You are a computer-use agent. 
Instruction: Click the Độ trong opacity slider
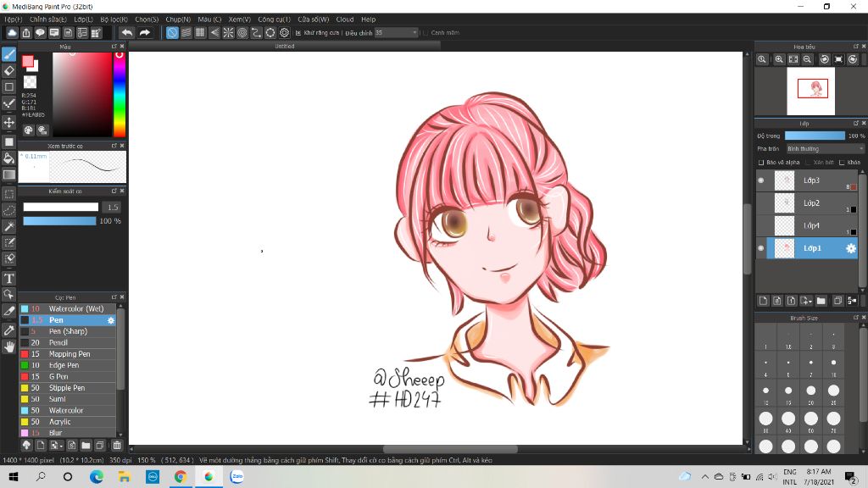[x=815, y=136]
